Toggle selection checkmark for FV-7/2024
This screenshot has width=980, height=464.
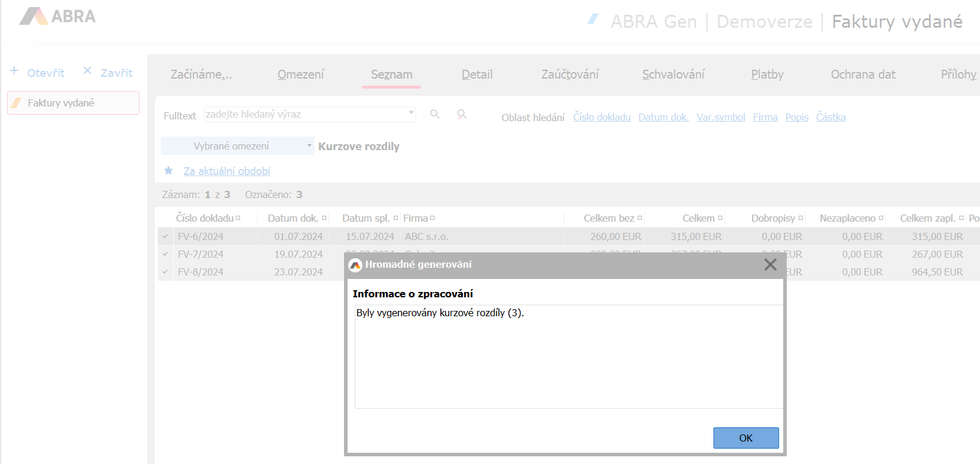pos(166,254)
